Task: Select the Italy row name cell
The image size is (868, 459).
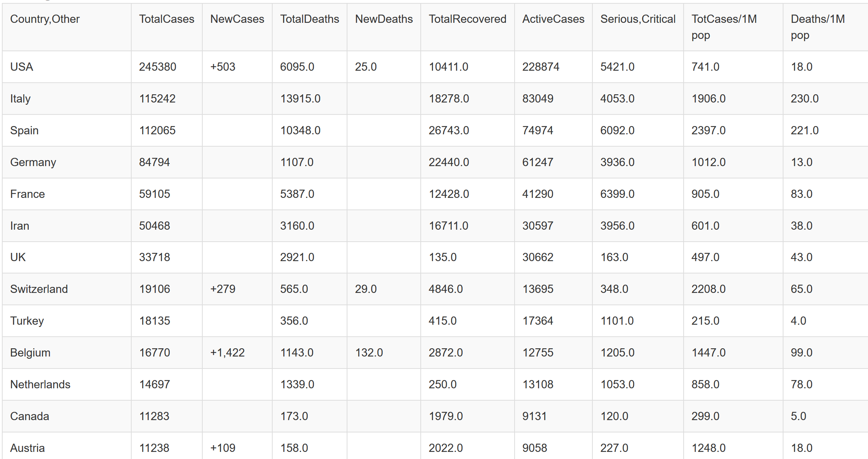Action: 20,99
